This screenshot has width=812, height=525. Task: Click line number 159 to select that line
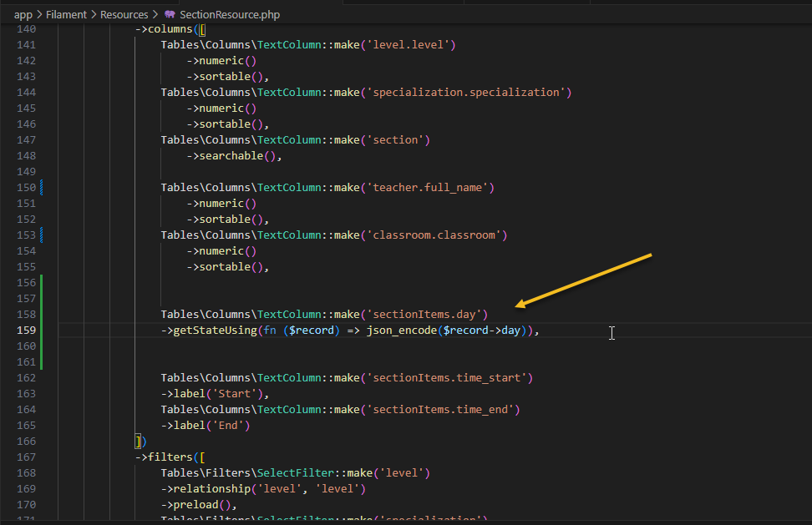tap(28, 331)
